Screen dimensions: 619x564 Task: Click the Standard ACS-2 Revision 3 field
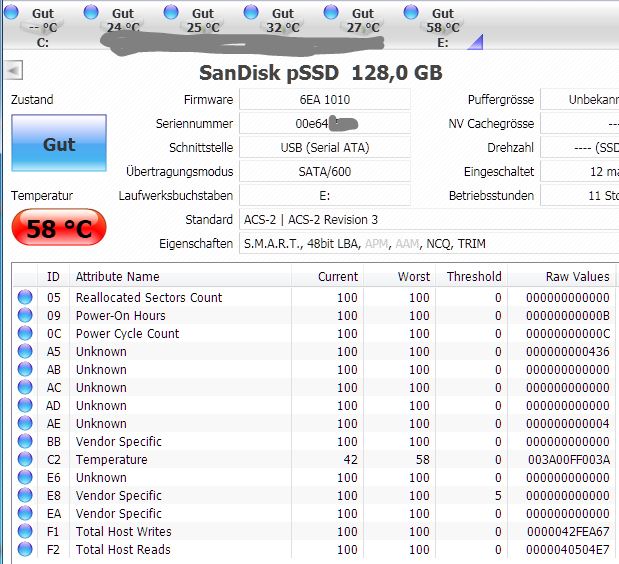tap(429, 219)
